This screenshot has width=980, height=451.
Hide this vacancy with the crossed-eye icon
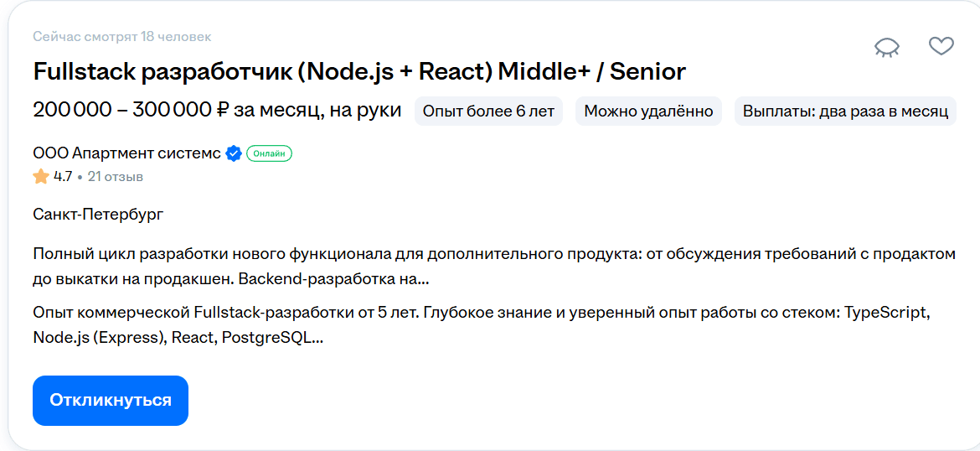coord(887,47)
